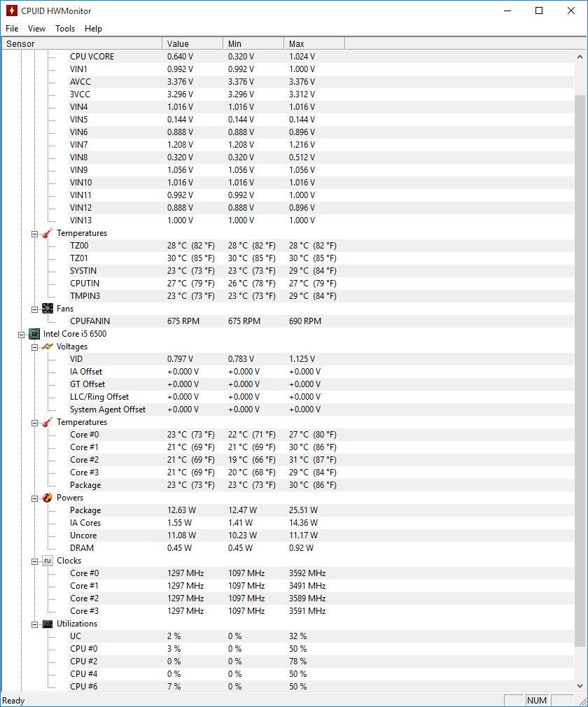The width and height of the screenshot is (588, 707).
Task: Click the HWMonitor app icon in title bar
Action: [11, 10]
